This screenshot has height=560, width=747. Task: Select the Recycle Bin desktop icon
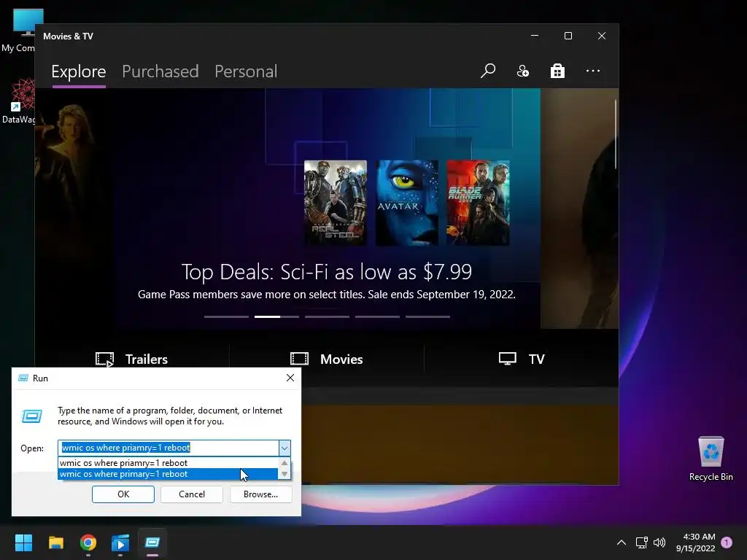click(711, 459)
